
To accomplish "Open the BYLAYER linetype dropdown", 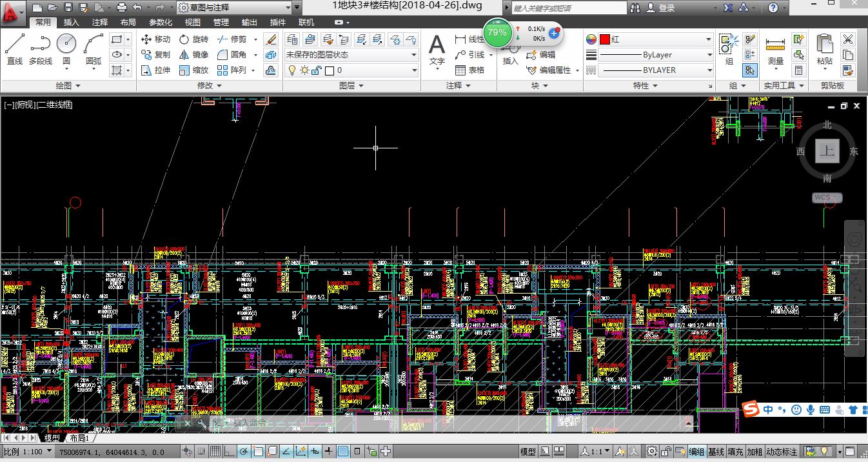I will pos(656,70).
